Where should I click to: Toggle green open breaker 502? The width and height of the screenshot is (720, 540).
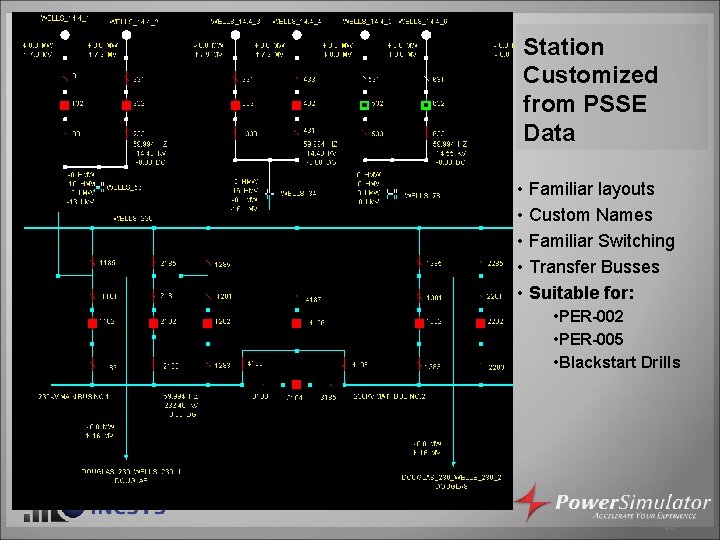pos(365,105)
